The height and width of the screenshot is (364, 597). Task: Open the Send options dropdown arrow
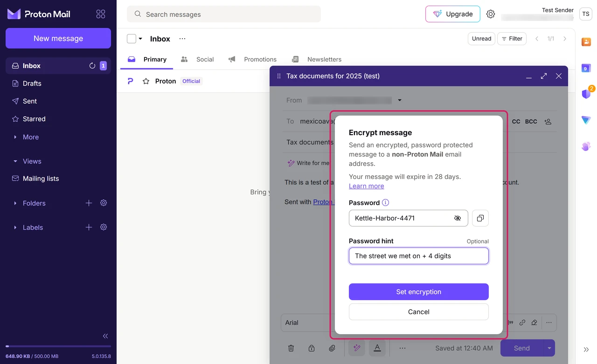[549, 348]
